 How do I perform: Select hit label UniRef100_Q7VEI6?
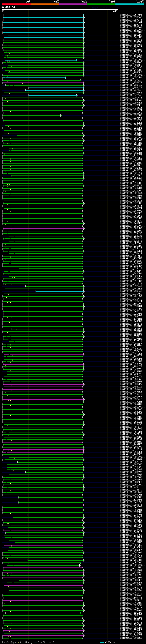[x=131, y=487]
